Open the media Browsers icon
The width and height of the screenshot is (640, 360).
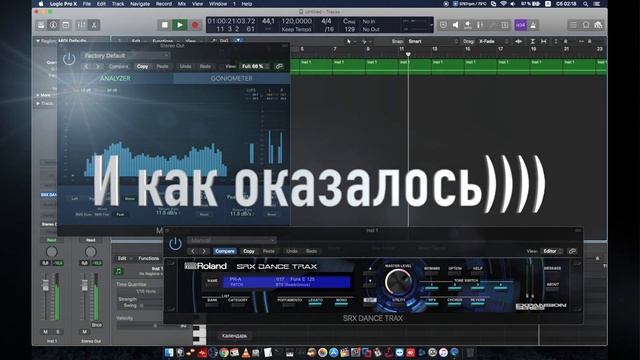(598, 25)
